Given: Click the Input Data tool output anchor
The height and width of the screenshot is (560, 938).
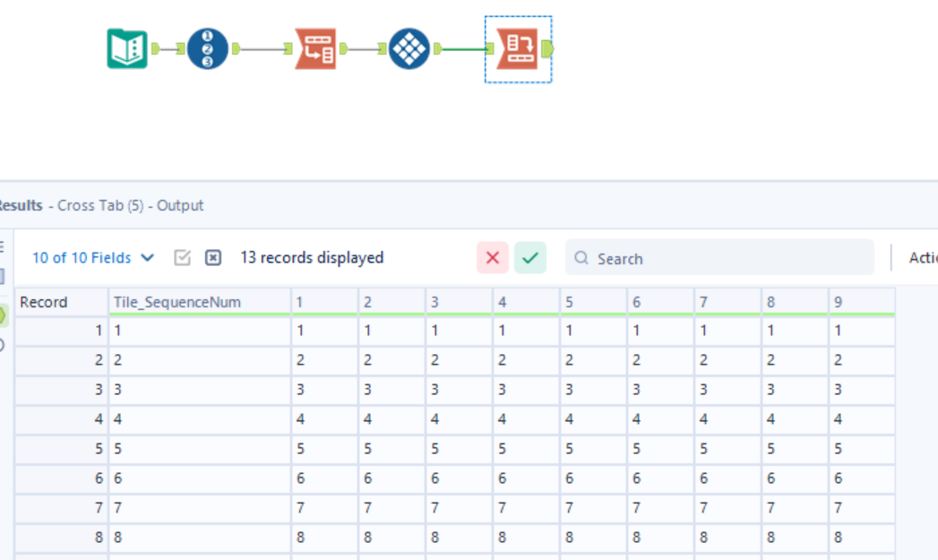Looking at the screenshot, I should click(155, 48).
